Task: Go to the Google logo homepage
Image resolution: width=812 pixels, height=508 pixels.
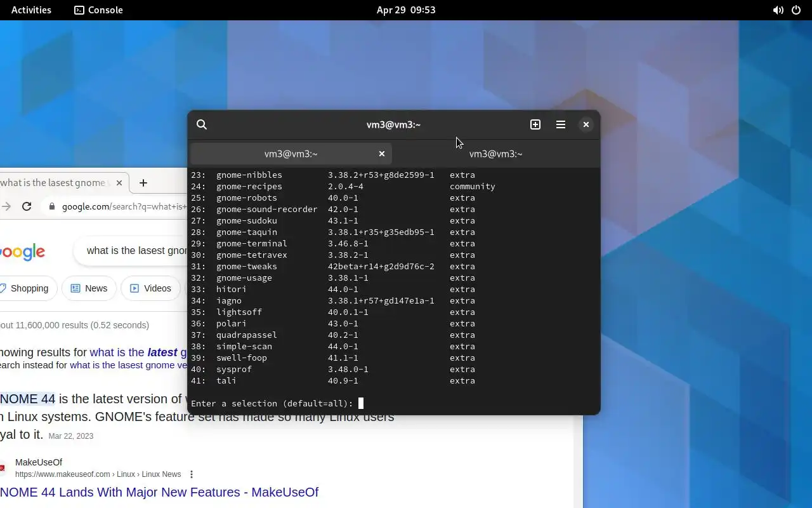Action: click(22, 251)
